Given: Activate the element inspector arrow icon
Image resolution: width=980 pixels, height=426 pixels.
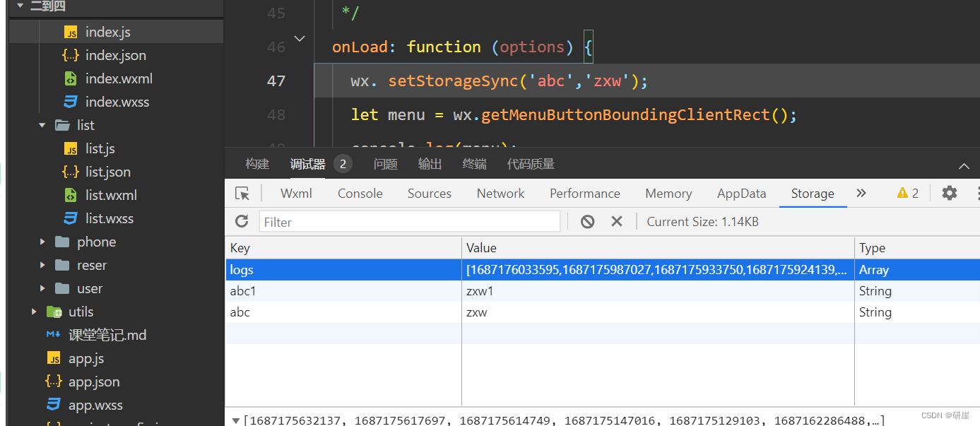Looking at the screenshot, I should pyautogui.click(x=242, y=194).
